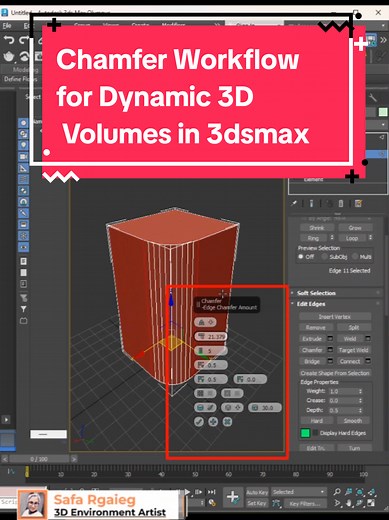Adjust the Loop spinner arrows

point(370,237)
